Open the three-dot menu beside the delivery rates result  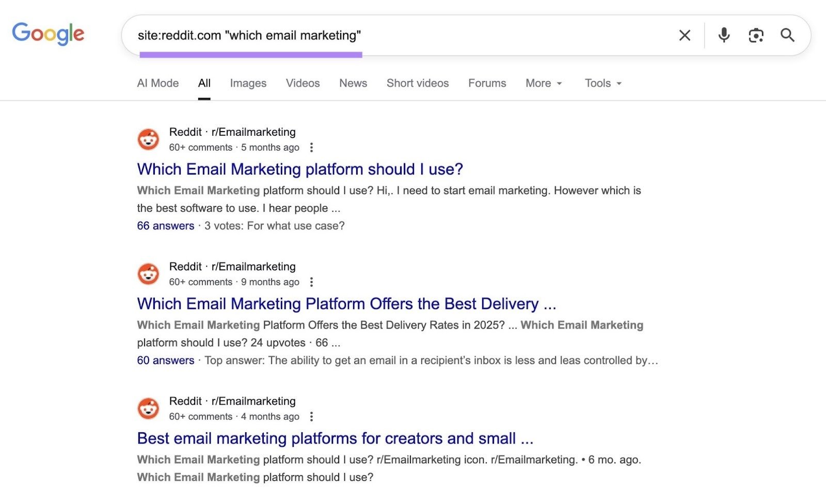pos(312,282)
